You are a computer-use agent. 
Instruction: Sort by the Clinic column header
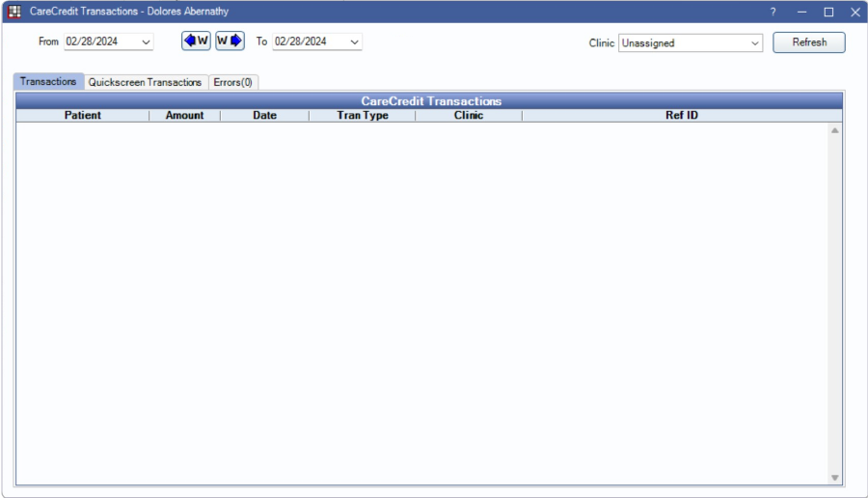click(x=469, y=115)
